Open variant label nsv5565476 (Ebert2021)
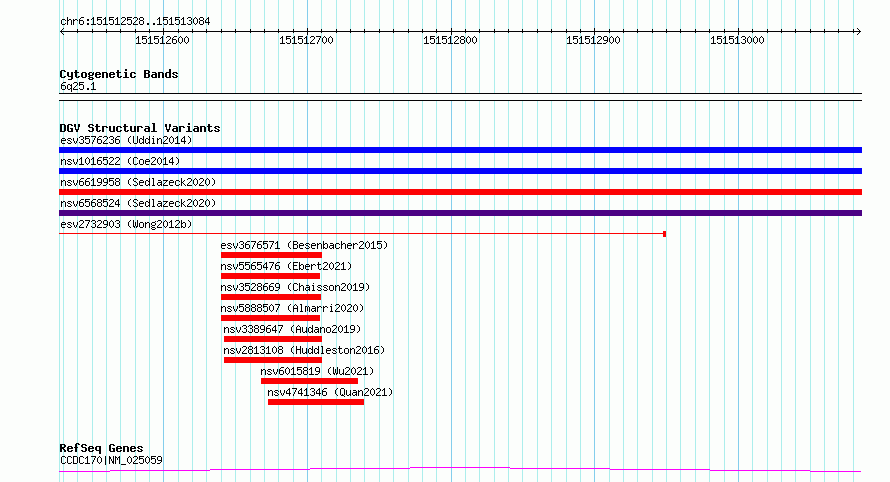This screenshot has height=482, width=890. click(286, 266)
